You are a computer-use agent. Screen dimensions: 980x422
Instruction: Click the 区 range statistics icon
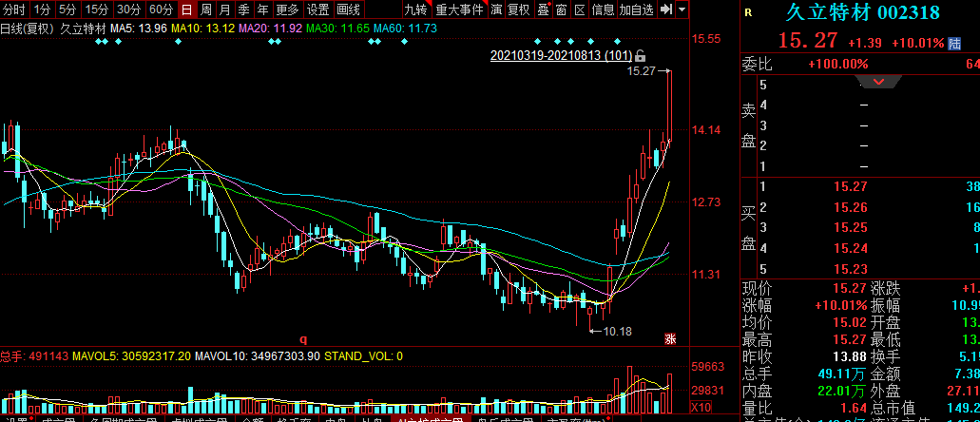point(579,10)
